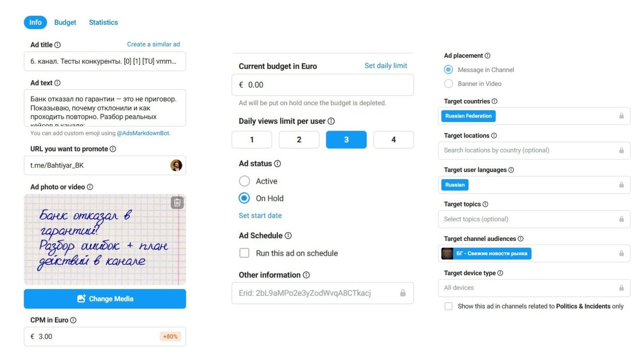Click the channel avatar in the URL field

click(x=176, y=165)
